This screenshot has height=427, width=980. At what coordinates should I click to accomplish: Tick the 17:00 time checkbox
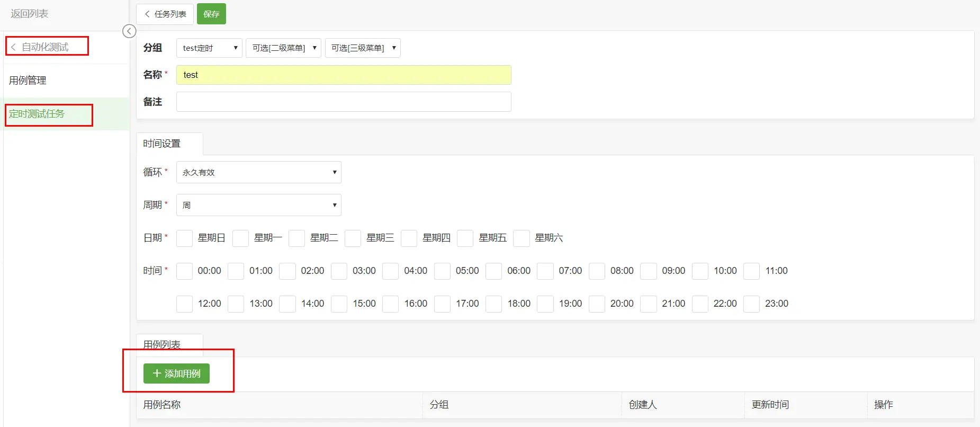(x=442, y=304)
